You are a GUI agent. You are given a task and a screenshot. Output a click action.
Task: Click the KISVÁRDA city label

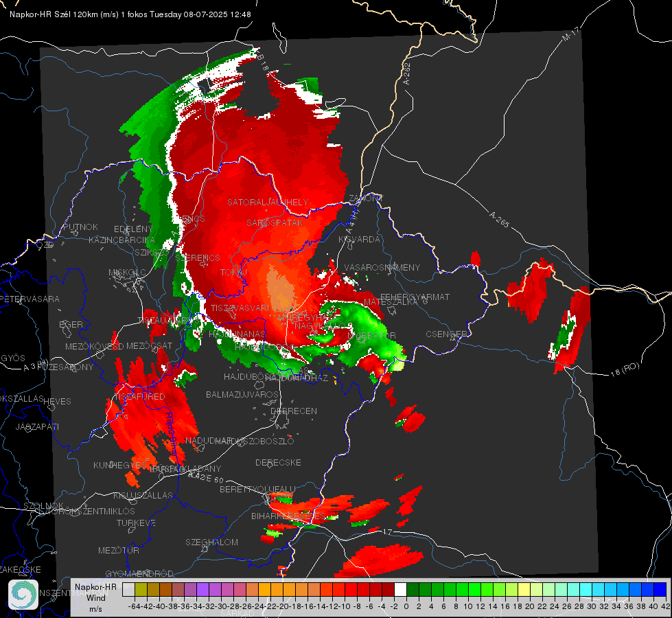click(360, 240)
